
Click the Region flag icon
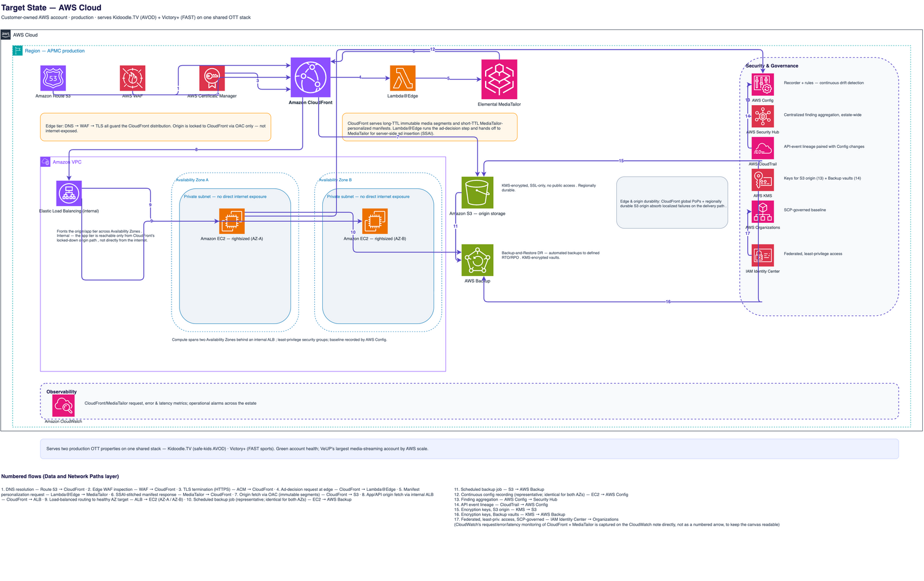[17, 51]
